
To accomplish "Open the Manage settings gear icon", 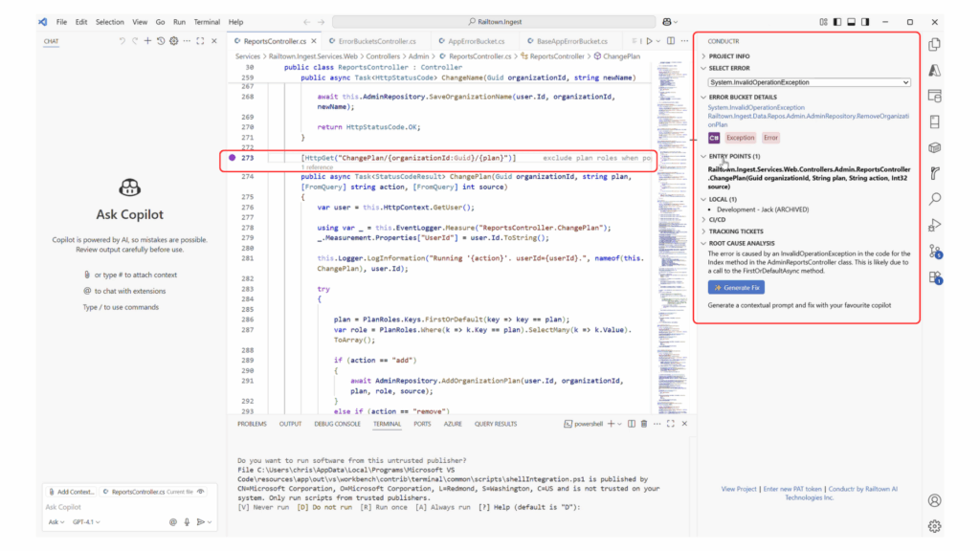I will pos(935,525).
